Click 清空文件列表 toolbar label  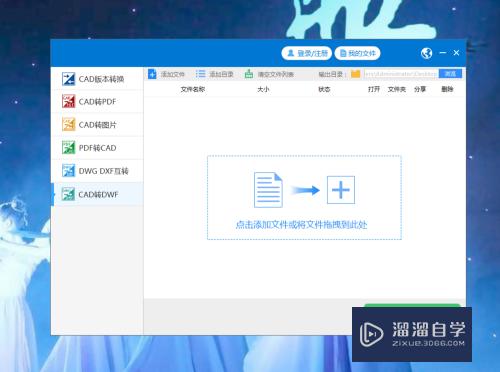tap(276, 74)
